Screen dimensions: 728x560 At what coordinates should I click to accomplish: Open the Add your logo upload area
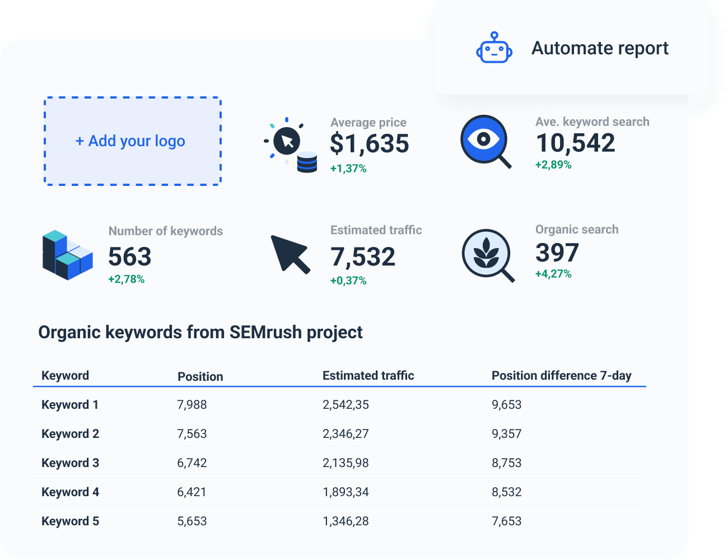[132, 141]
